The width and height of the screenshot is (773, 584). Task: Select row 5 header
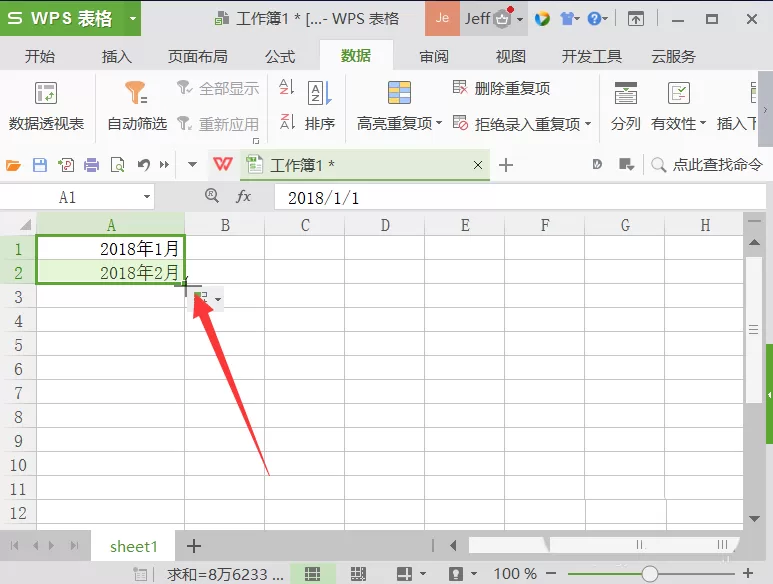click(18, 345)
